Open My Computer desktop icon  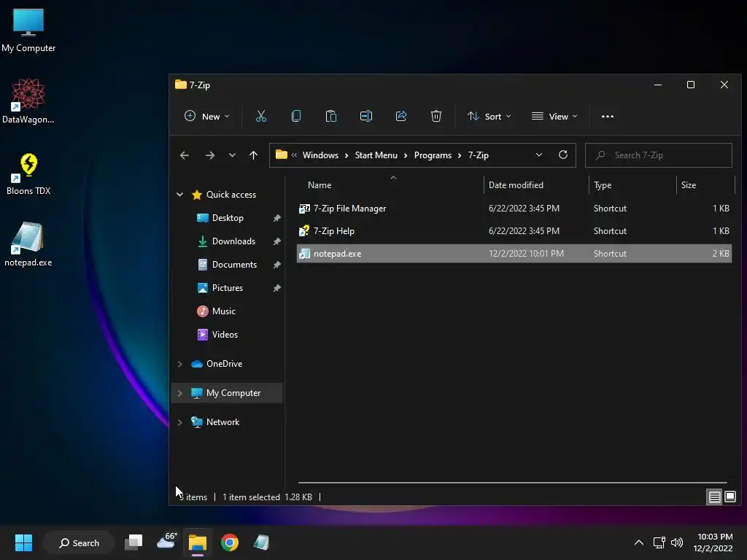[x=28, y=29]
